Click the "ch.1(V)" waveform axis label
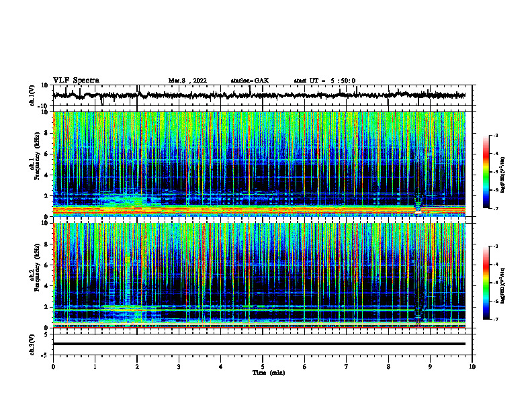 coord(32,95)
